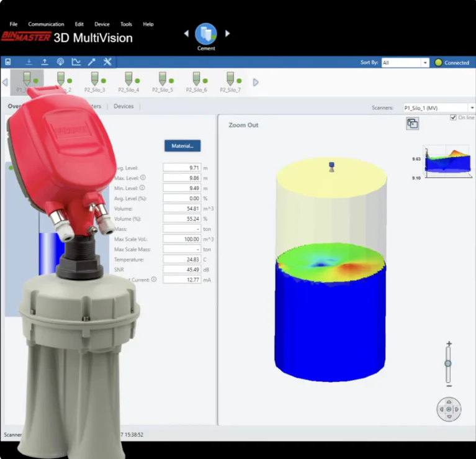Go to next site with right arrow beside Cement

point(227,34)
